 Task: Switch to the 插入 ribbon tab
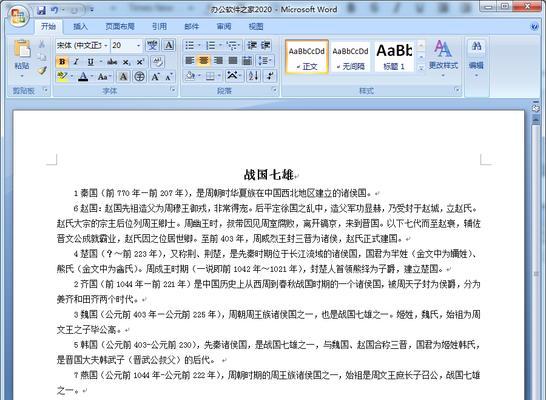[80, 26]
